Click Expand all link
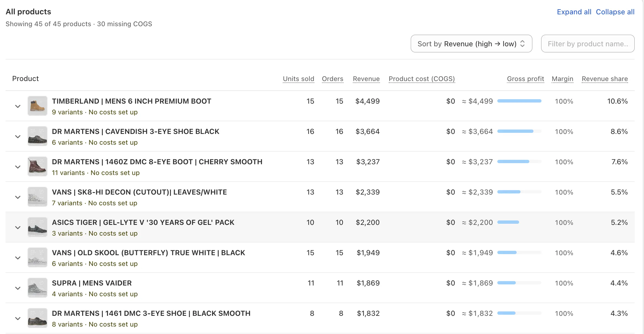Viewport: 644px width, 334px height. pos(574,12)
